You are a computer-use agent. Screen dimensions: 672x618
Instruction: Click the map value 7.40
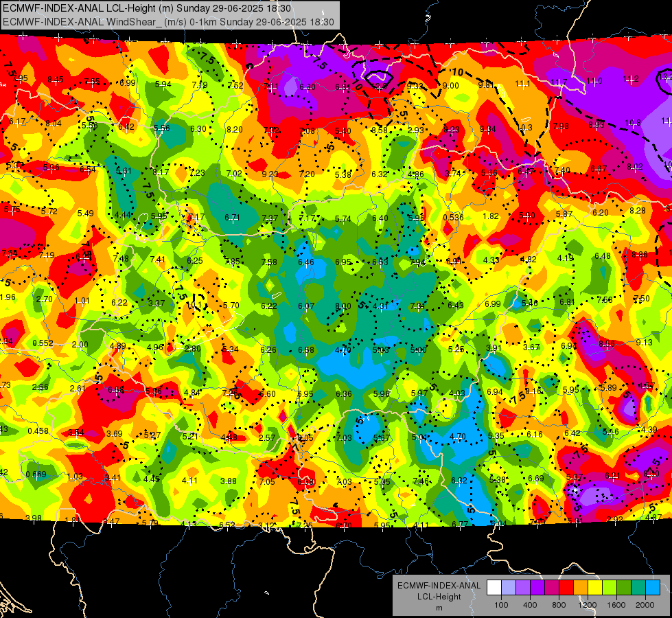(x=562, y=170)
